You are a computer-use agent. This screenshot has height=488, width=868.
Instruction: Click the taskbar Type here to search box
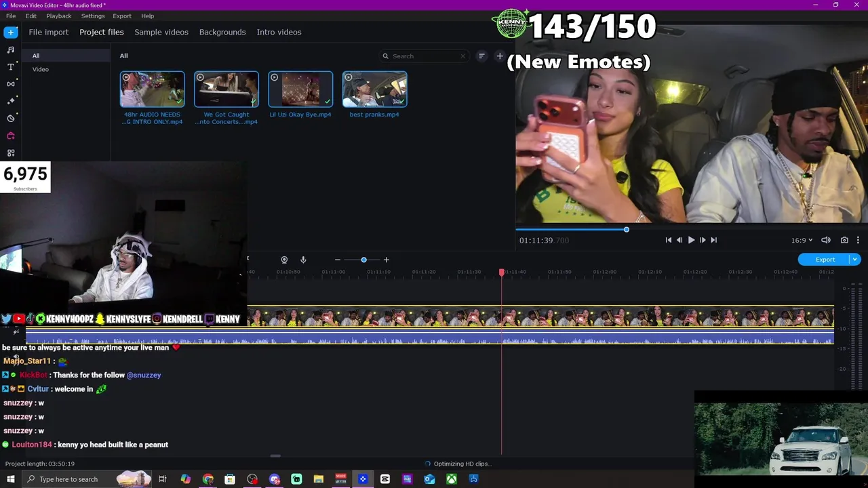(x=86, y=479)
